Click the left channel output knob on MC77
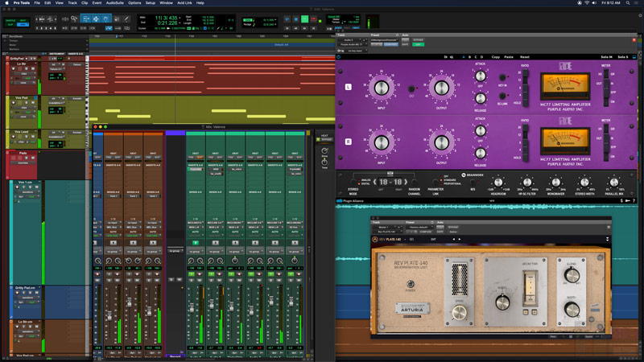 tap(441, 88)
